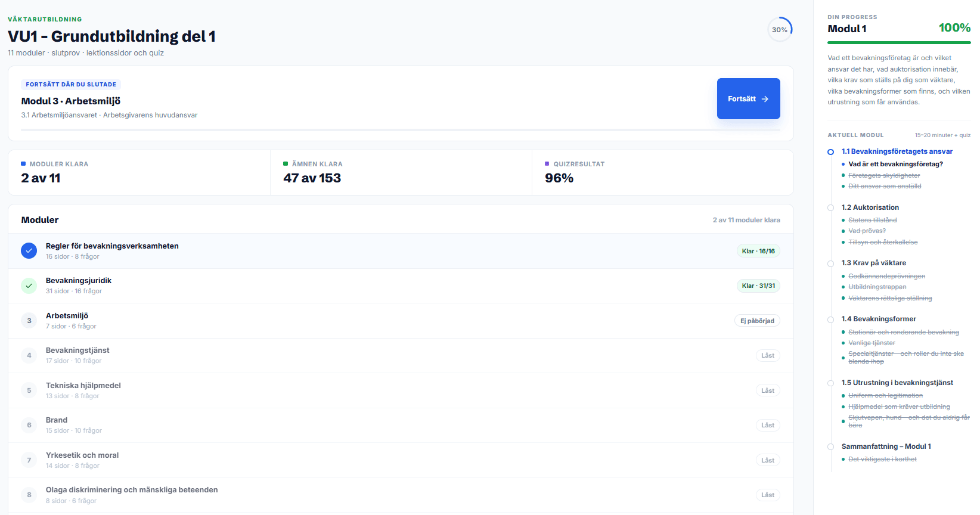Screen dimensions: 980x515
Task: Click the number 7 badge for Yrkesetik och moral
Action: 29,460
